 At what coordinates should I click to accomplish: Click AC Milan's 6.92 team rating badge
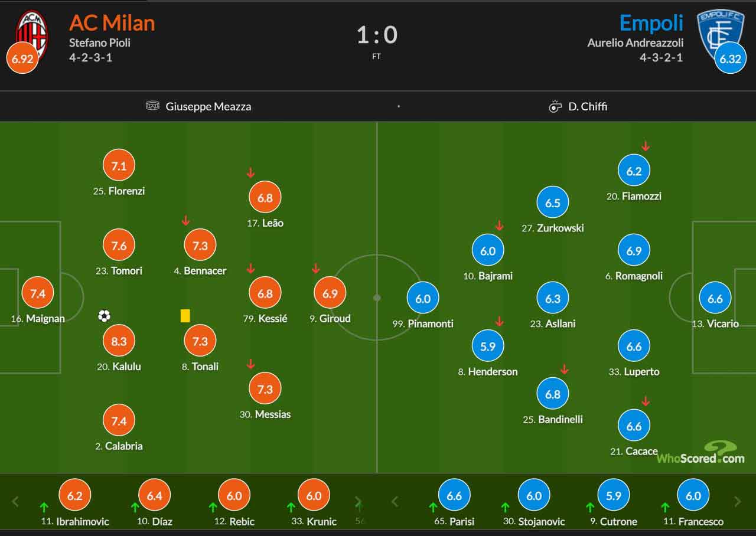tap(22, 59)
